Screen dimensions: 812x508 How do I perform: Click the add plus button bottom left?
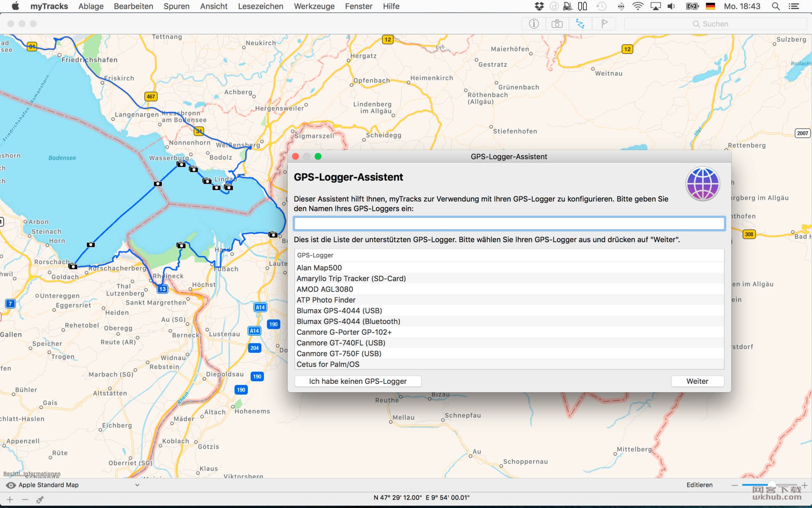tap(10, 500)
